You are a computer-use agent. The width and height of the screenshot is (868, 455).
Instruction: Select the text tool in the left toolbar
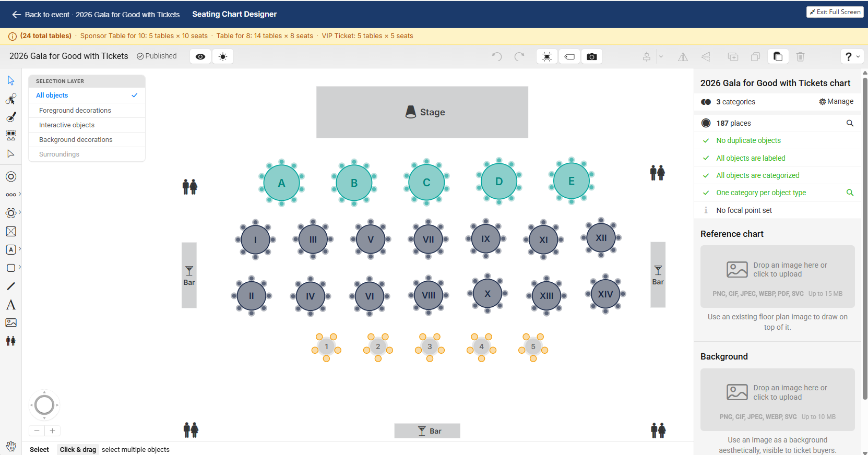11,305
